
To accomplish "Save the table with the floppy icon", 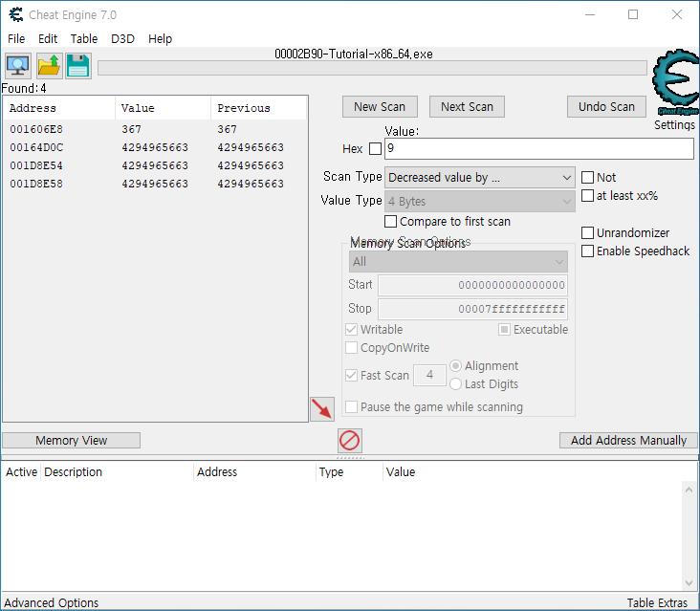I will [78, 66].
